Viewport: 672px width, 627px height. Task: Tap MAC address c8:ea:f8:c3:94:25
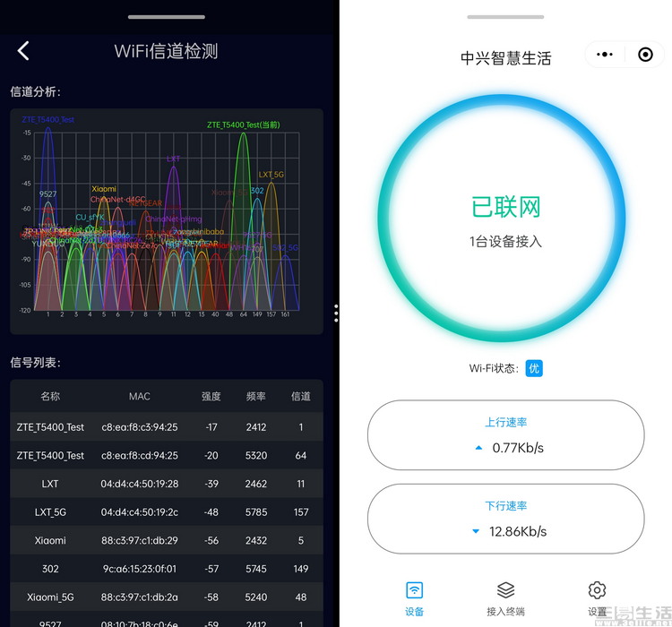[139, 427]
